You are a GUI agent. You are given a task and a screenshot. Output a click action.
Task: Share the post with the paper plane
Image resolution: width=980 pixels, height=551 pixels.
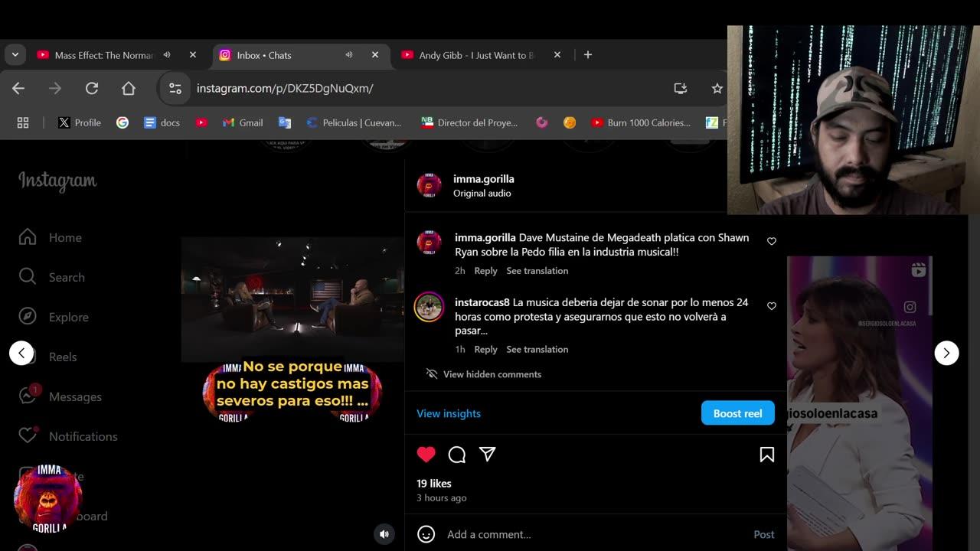(488, 455)
